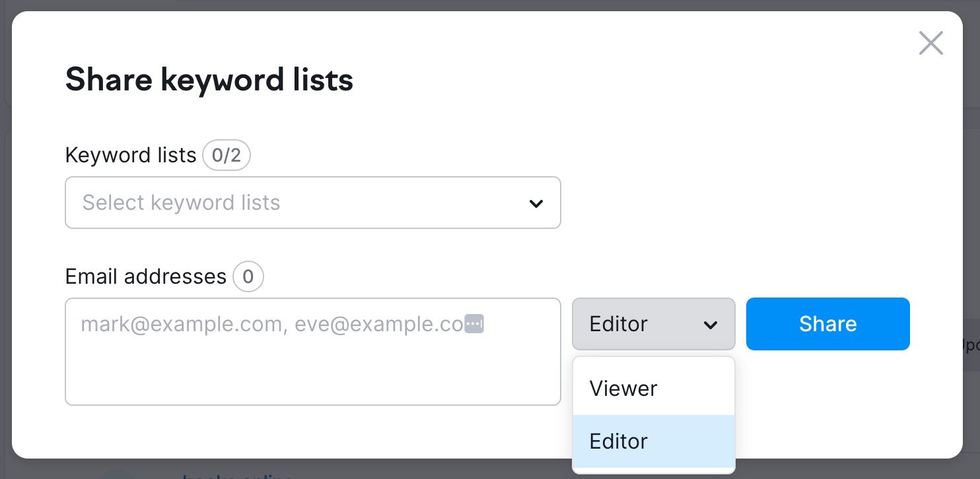Click the chevron arrow on the Editor role button

[710, 325]
